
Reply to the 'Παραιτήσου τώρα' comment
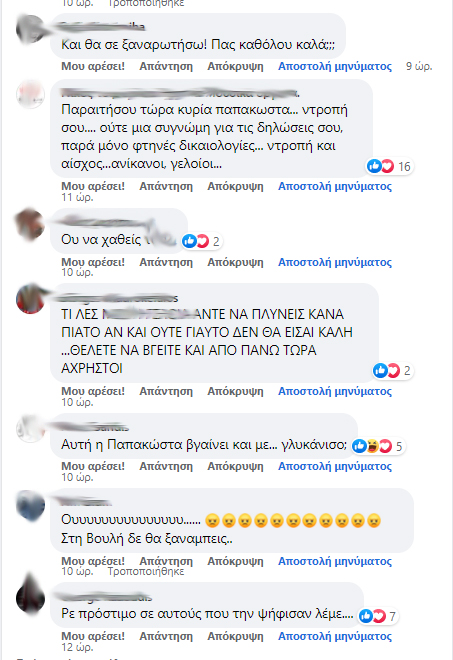(166, 186)
